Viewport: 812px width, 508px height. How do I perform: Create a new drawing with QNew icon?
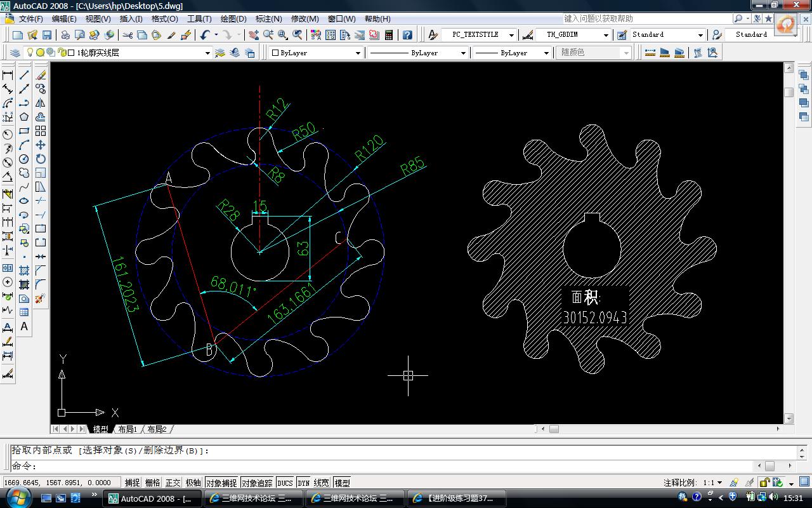18,35
